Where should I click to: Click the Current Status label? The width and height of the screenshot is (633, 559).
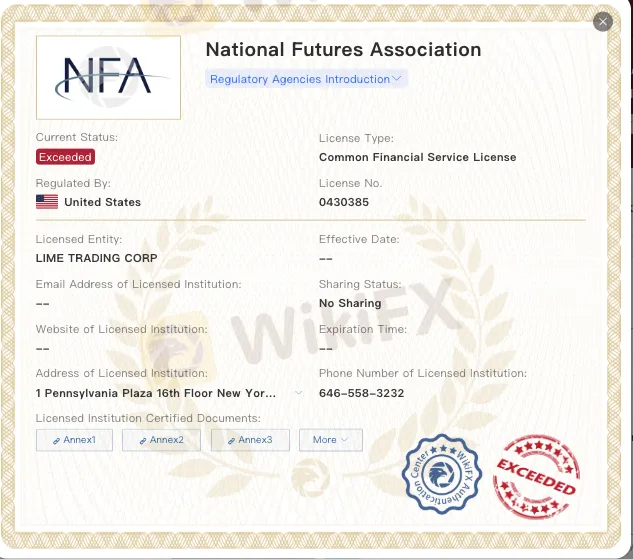[77, 137]
